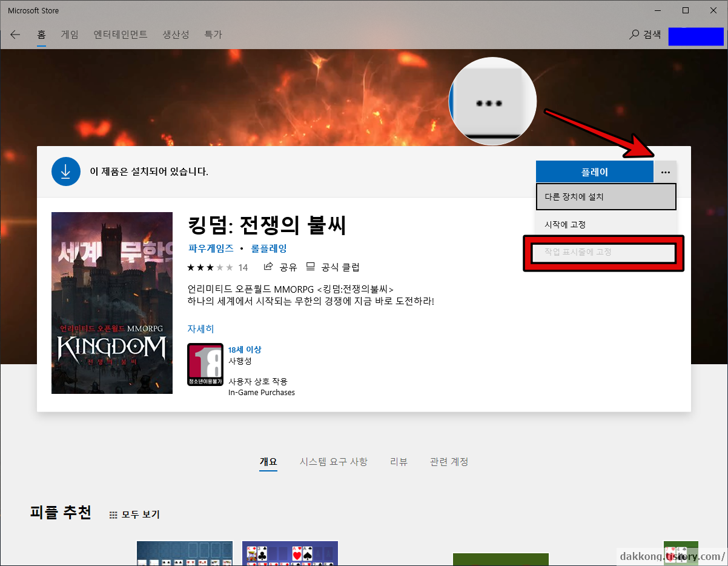
Task: Switch to 엔터테인먼트 tab
Action: click(x=121, y=35)
